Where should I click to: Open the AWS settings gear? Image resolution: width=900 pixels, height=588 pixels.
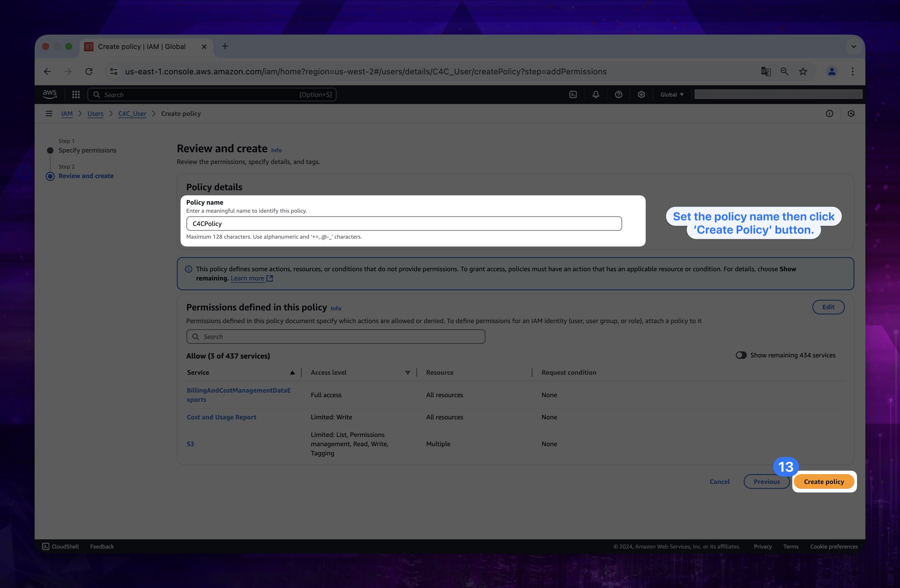641,95
